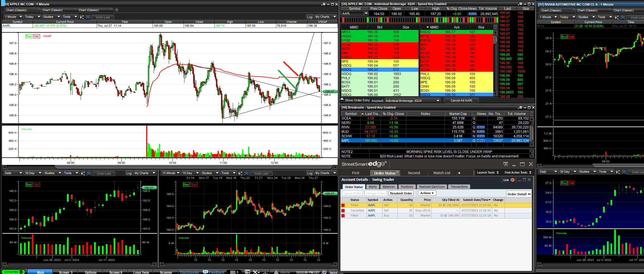Viewport: 644px width, 274px height.
Task: Switch to the Balances tab in Account Details
Action: point(389,187)
